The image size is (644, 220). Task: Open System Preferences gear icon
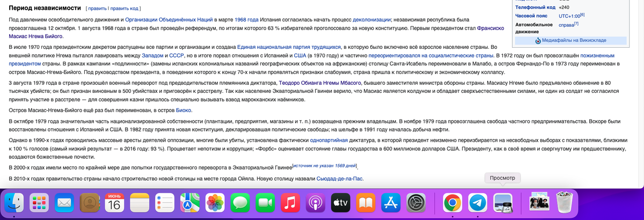point(417,203)
